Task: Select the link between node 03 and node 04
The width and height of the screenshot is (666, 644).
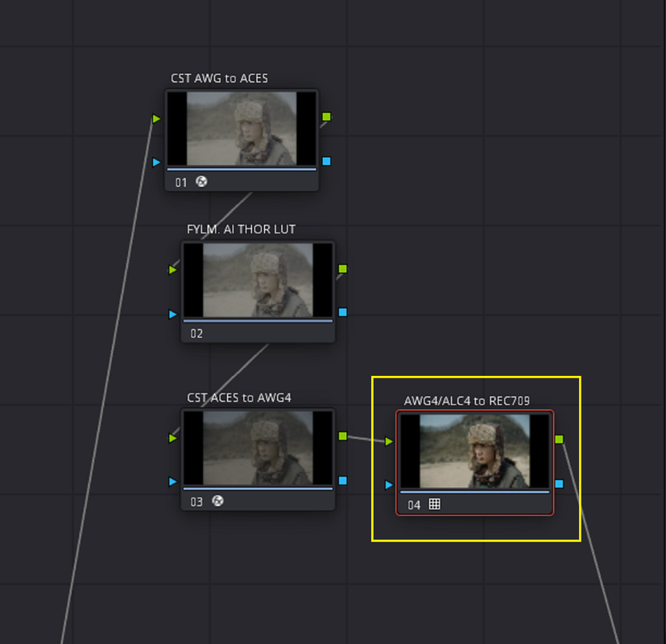Action: click(x=366, y=439)
